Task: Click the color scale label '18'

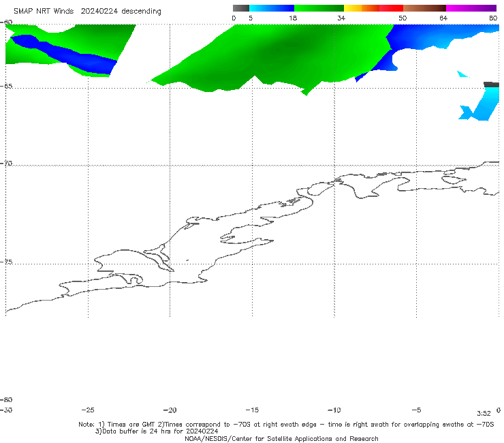Action: coord(293,18)
